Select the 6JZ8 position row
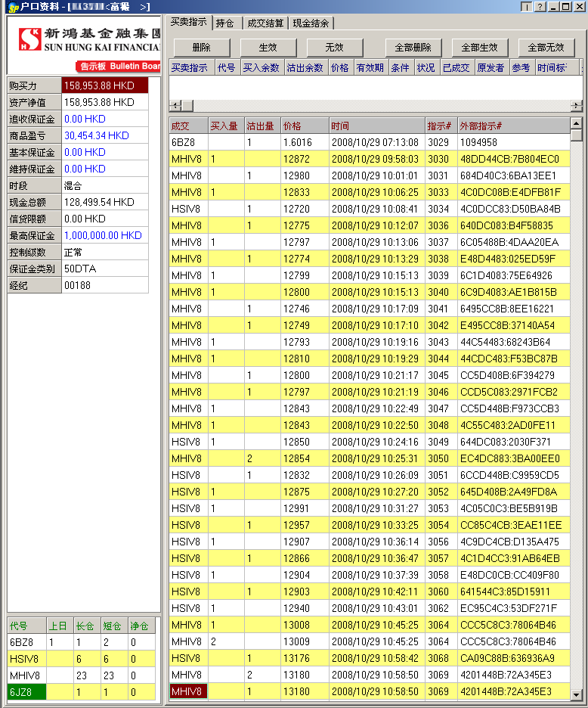Screen dimensions: 588x708 click(82, 692)
